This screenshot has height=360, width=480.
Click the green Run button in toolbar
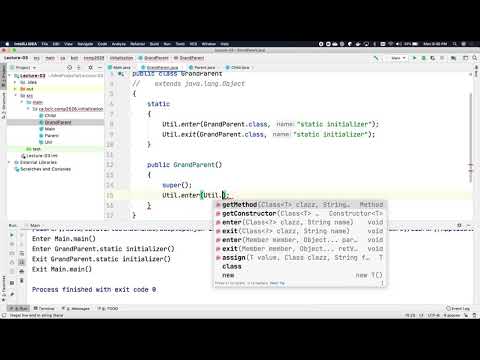point(414,58)
